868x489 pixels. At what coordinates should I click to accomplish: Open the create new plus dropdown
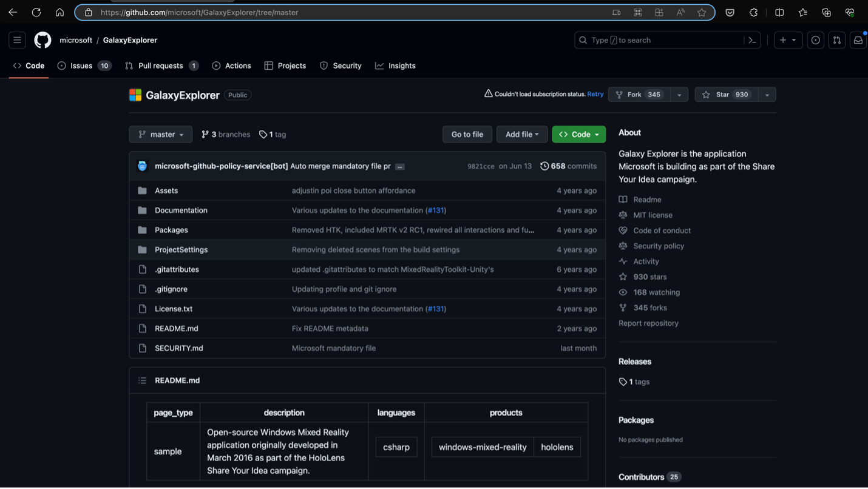788,40
